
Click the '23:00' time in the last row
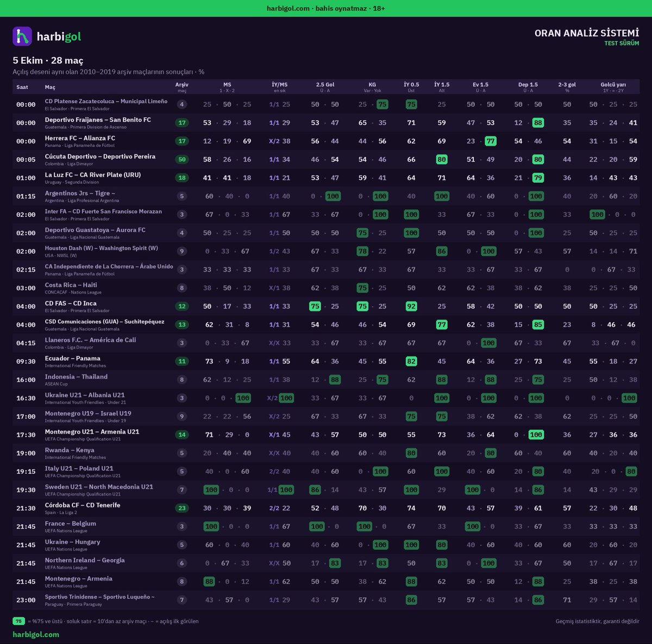[x=26, y=601]
